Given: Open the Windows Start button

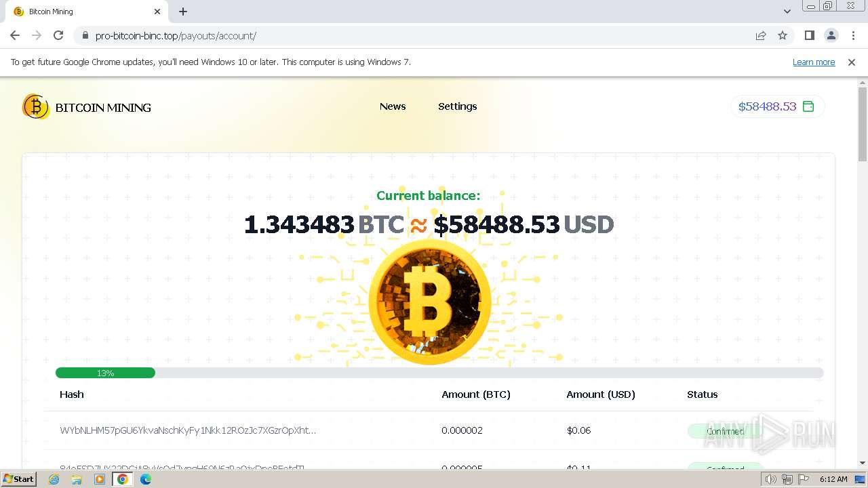Looking at the screenshot, I should [19, 479].
